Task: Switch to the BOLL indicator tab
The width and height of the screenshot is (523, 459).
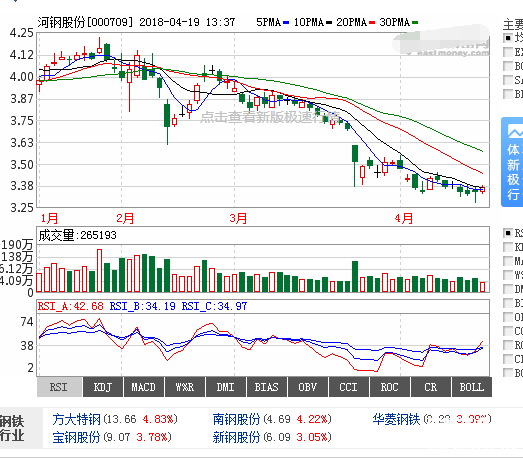Action: 472,387
